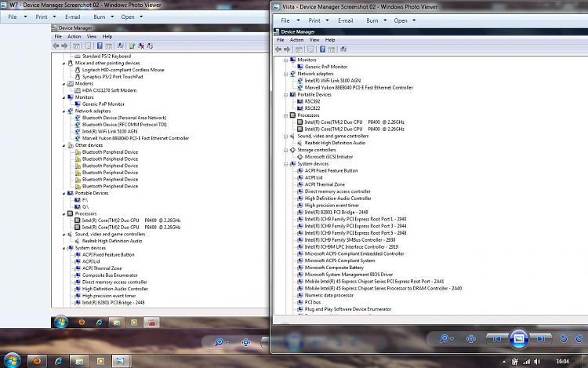The image size is (588, 368).
Task: Collapse Modems node in W7 Device Manager picture
Action: tap(64, 84)
